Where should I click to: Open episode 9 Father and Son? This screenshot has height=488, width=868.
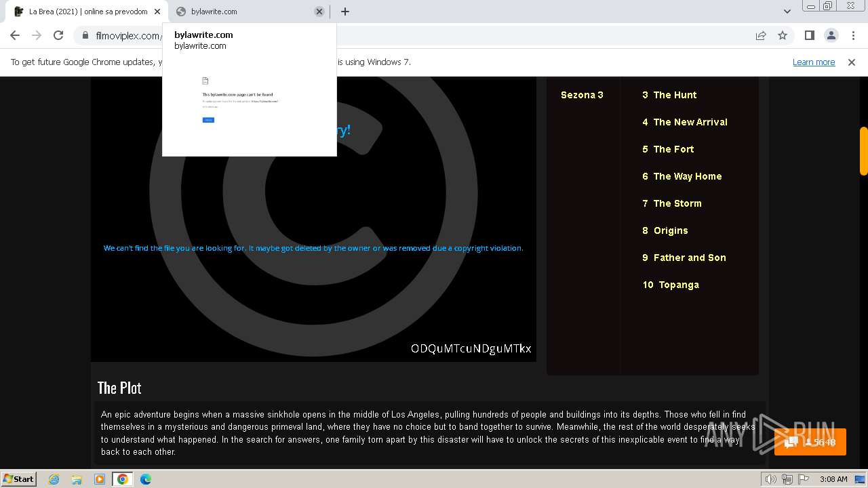click(x=684, y=258)
